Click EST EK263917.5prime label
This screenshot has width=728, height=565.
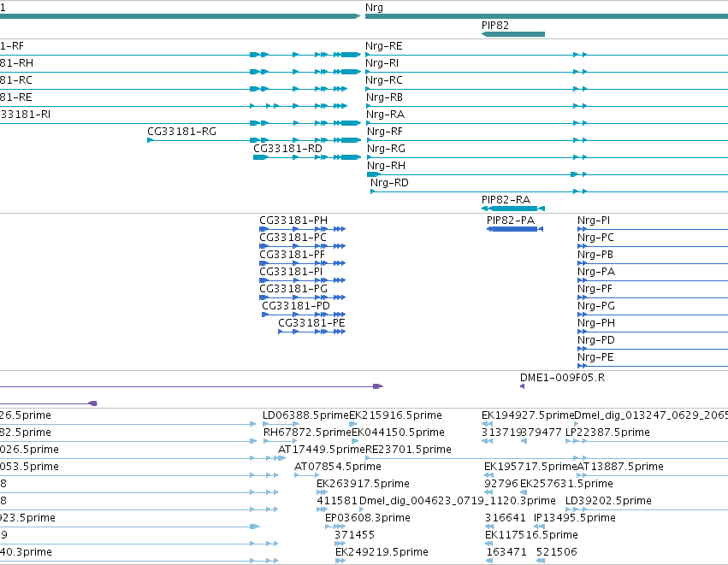(x=363, y=484)
